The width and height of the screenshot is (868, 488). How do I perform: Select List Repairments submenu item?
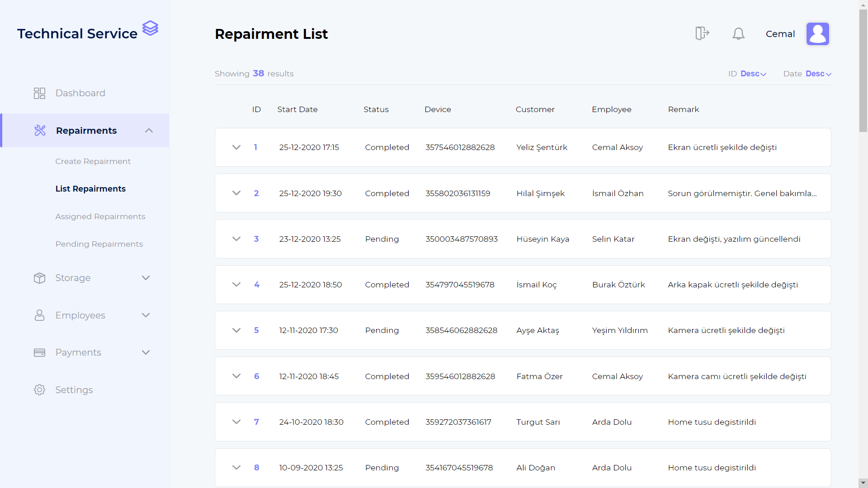[90, 189]
